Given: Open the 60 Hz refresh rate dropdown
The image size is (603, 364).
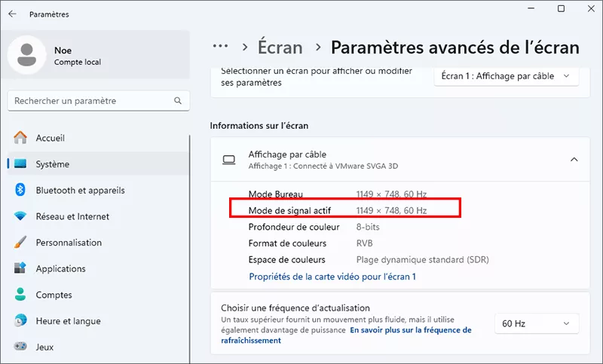Looking at the screenshot, I should point(537,323).
